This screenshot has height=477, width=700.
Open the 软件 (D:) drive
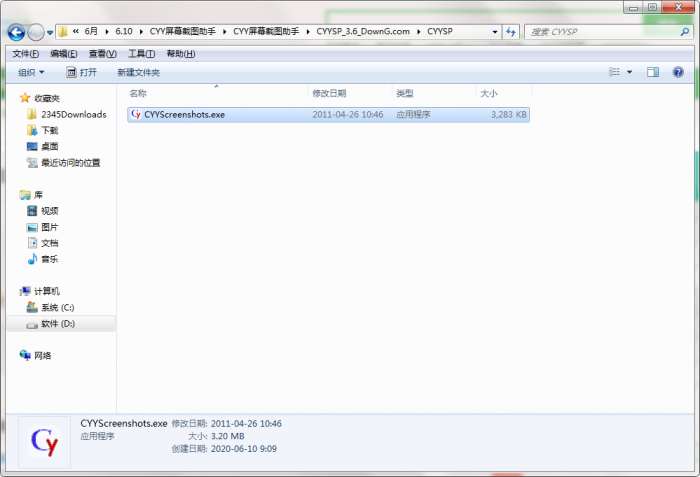coord(51,323)
